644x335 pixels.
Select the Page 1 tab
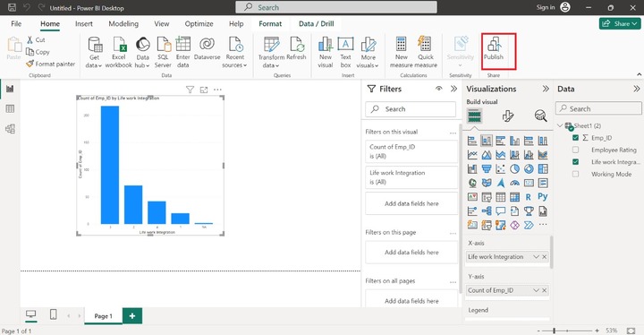coord(103,316)
